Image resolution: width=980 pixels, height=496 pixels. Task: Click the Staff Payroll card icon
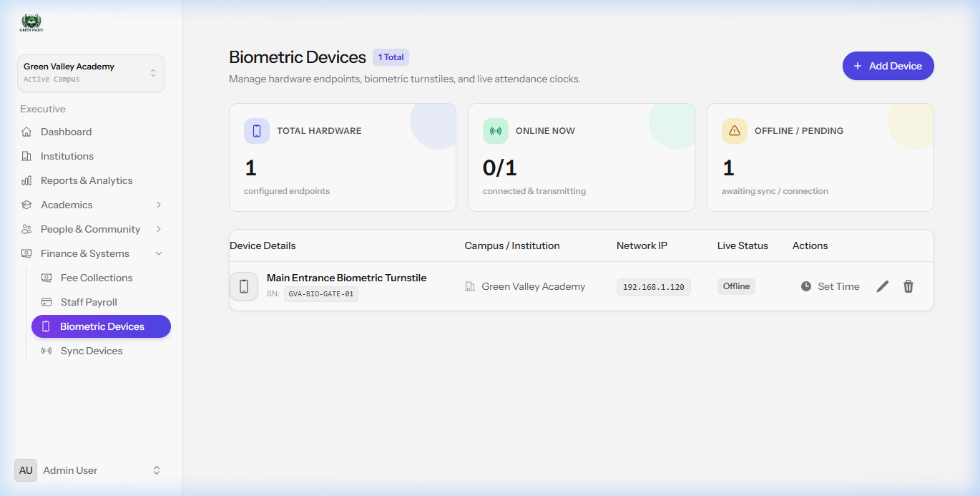[46, 302]
